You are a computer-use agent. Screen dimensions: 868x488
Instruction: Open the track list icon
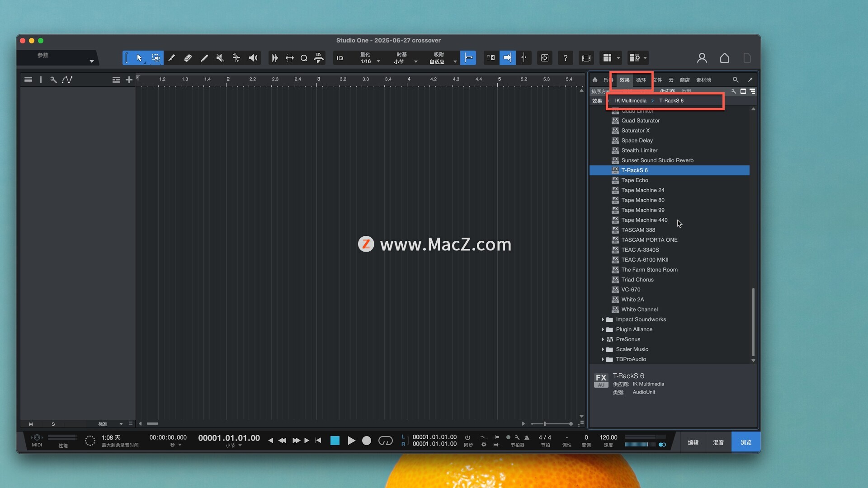[x=28, y=80]
